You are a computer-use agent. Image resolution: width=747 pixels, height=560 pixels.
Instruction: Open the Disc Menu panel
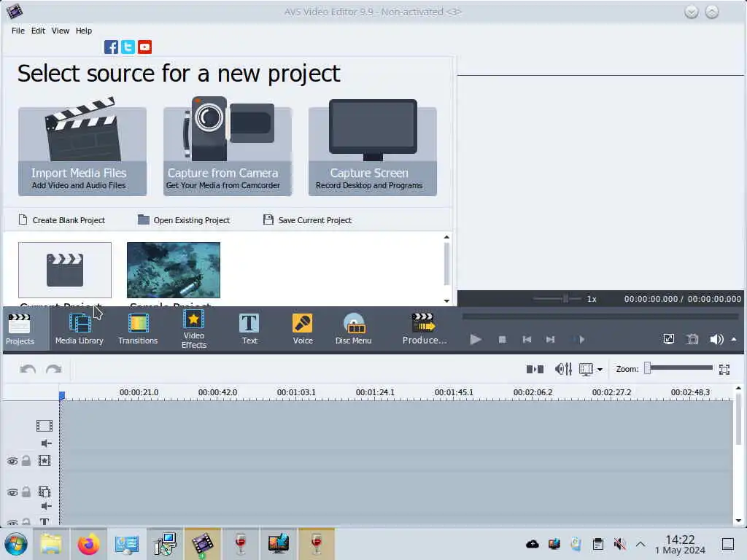pyautogui.click(x=353, y=330)
